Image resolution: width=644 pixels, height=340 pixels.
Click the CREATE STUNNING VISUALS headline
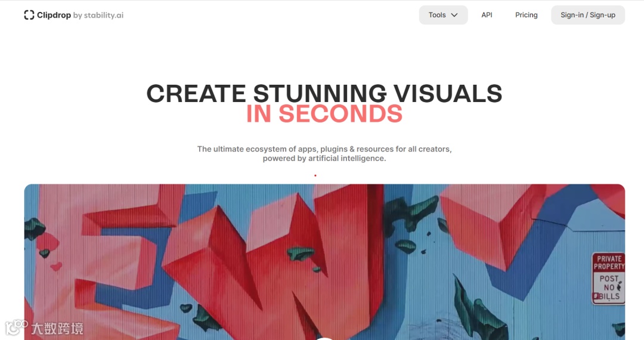coord(324,93)
